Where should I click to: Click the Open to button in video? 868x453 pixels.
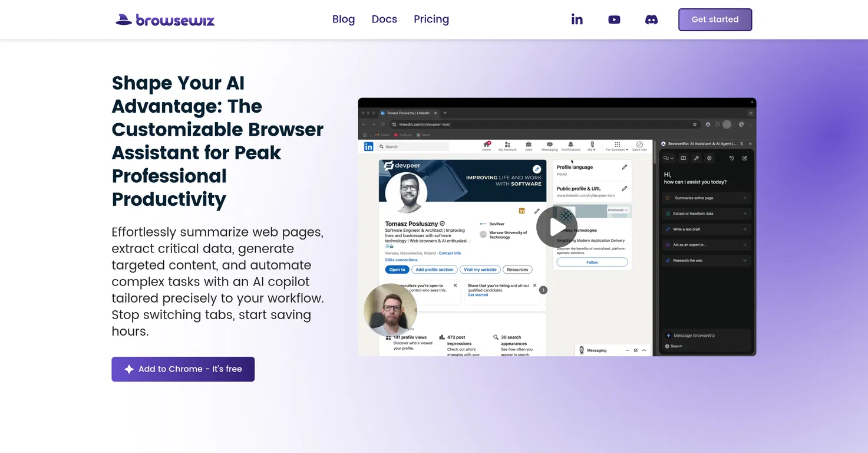point(397,270)
